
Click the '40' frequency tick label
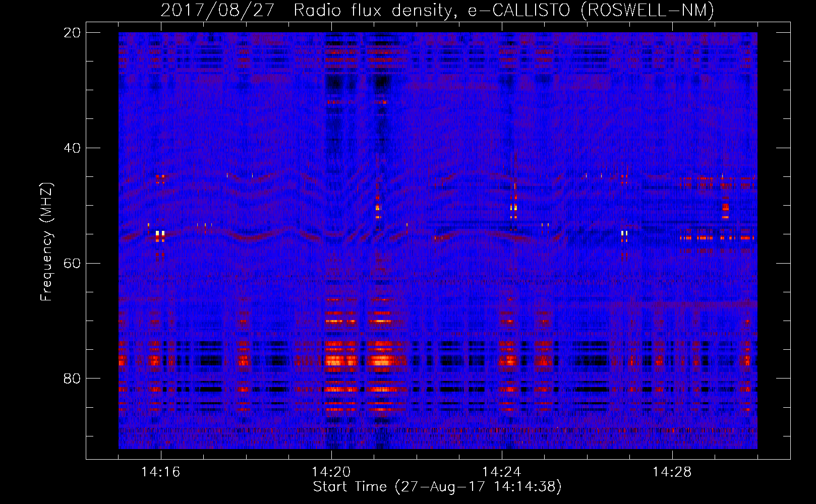72,148
